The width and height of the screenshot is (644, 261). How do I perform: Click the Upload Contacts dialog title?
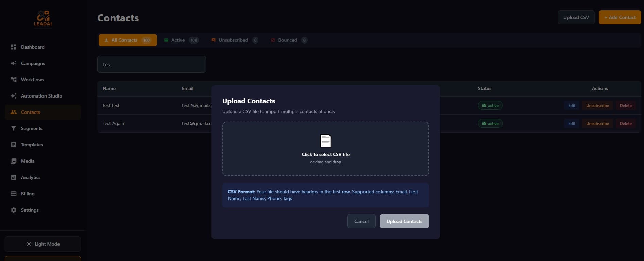(249, 101)
